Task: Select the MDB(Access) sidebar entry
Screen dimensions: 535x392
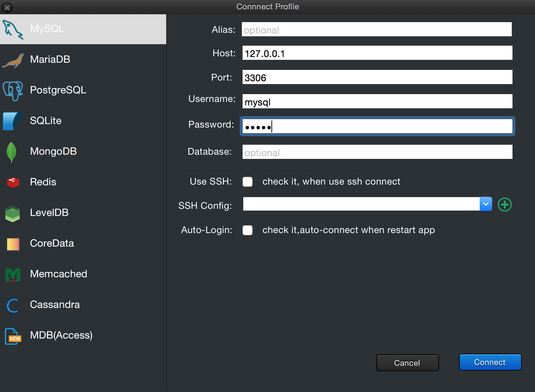Action: pos(61,335)
